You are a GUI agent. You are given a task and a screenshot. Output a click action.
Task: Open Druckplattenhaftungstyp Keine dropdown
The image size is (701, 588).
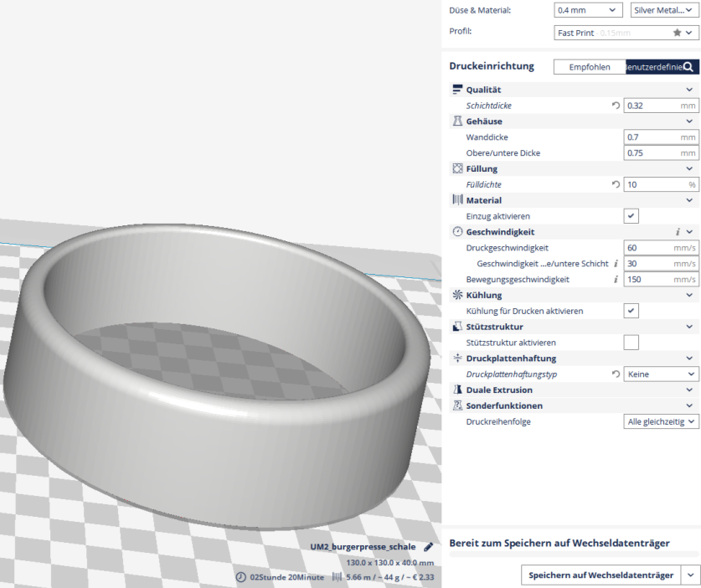pyautogui.click(x=661, y=374)
